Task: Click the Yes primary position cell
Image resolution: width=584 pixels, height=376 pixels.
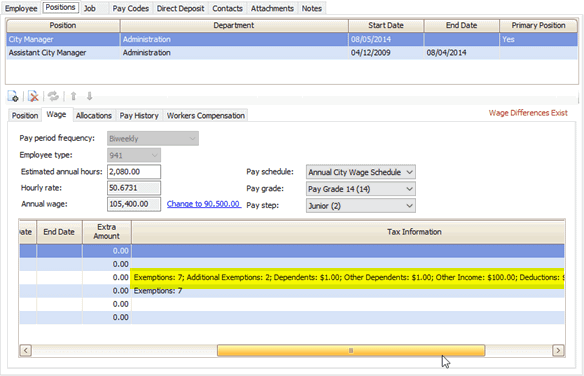Action: tap(538, 39)
